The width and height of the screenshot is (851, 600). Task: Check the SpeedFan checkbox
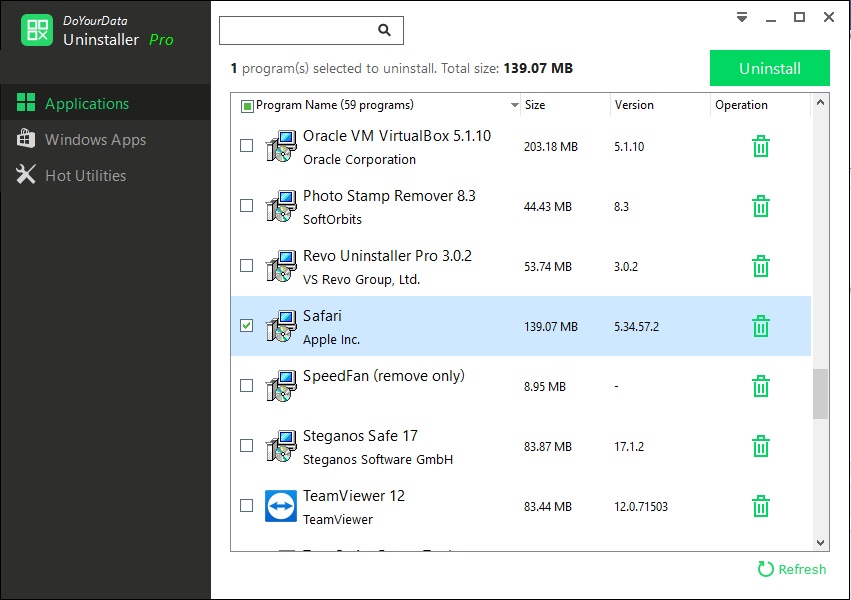click(247, 386)
